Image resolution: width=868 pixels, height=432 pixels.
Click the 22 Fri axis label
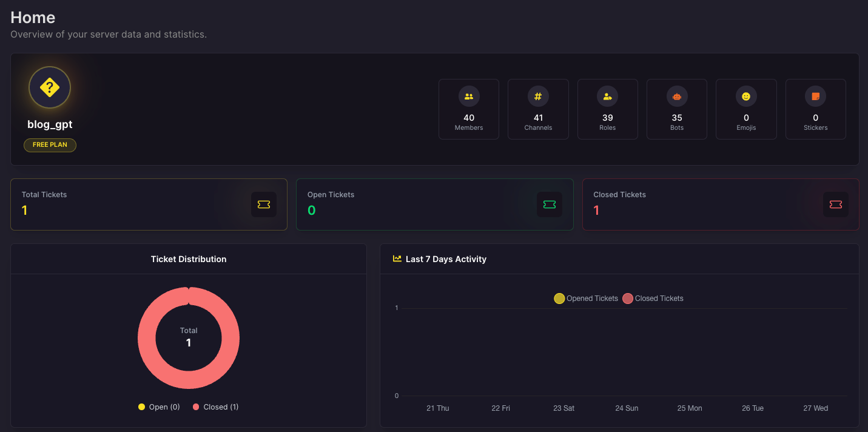click(500, 408)
